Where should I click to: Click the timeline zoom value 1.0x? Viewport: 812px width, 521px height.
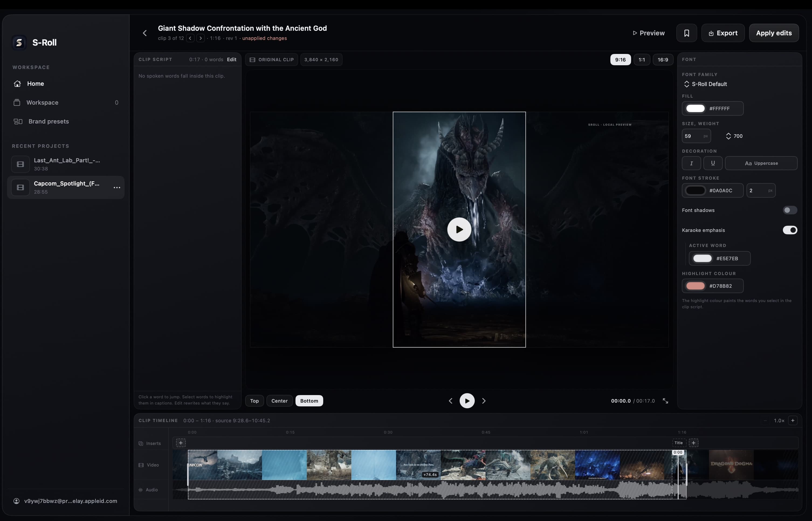(x=779, y=420)
